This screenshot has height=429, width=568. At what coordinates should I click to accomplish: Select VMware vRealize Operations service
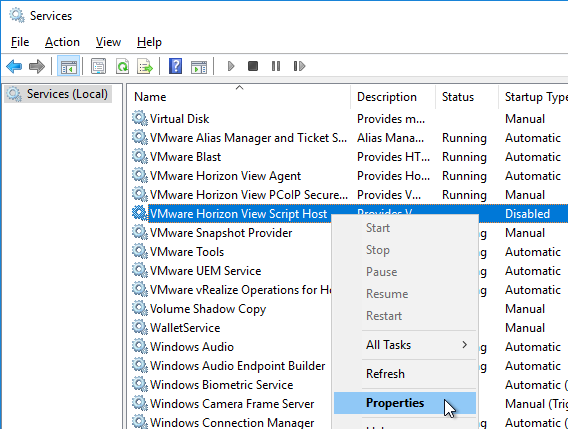point(241,290)
